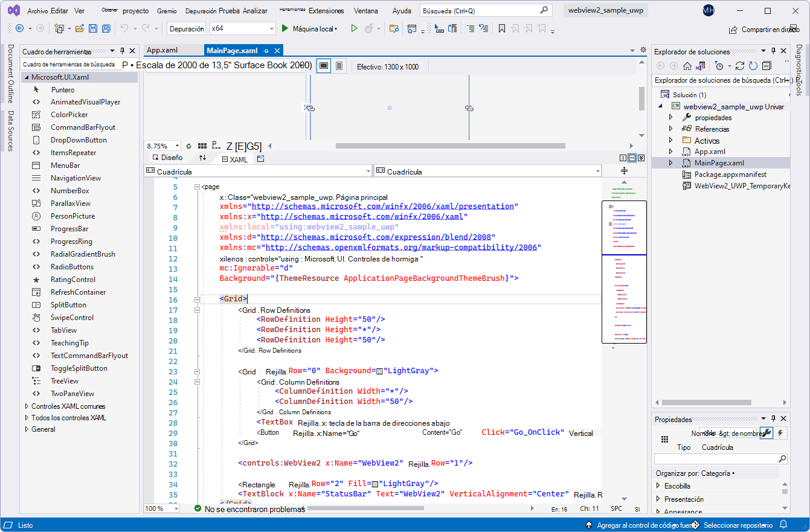Refresh the Solution Explorer view

[x=753, y=66]
